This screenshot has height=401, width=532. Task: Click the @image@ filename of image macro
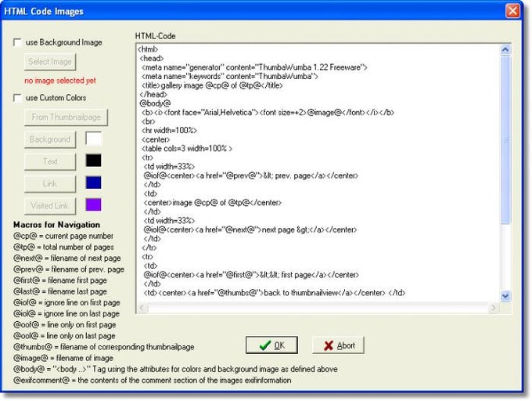[63, 358]
